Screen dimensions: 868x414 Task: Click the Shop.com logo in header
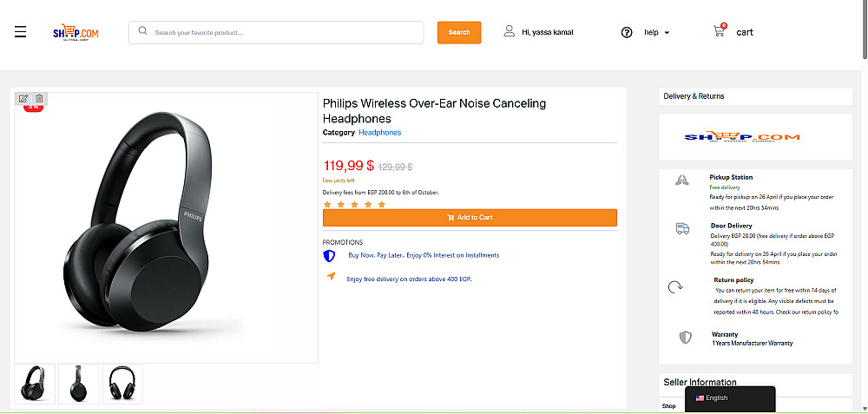click(76, 32)
